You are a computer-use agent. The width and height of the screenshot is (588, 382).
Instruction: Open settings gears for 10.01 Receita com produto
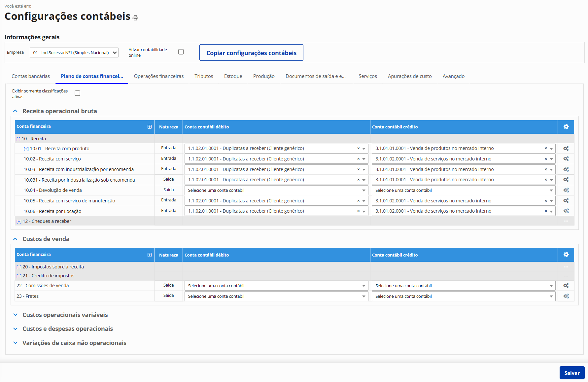pyautogui.click(x=566, y=149)
